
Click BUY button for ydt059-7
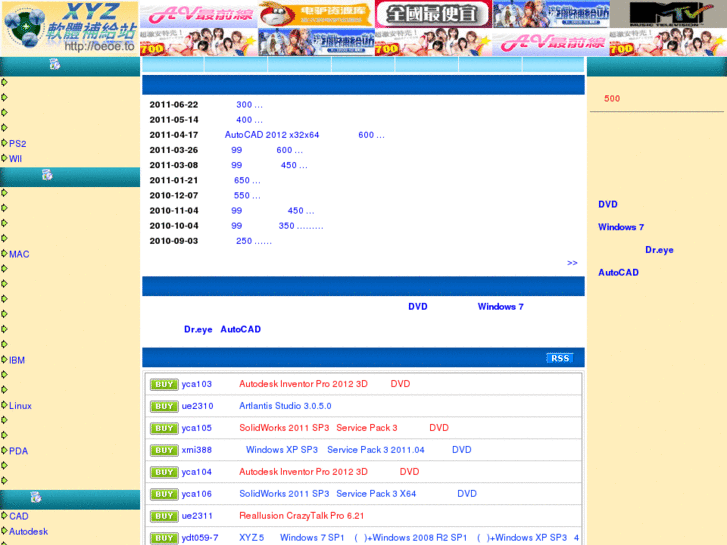[x=164, y=538]
